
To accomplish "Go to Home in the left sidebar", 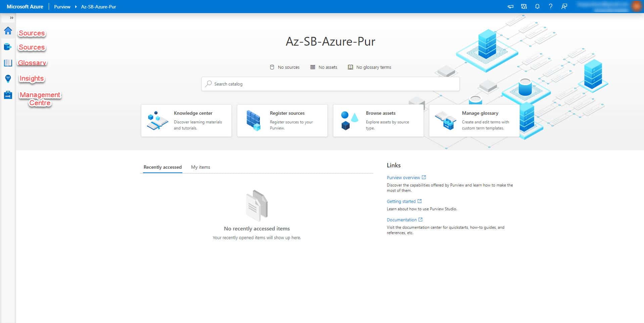I will coord(8,31).
